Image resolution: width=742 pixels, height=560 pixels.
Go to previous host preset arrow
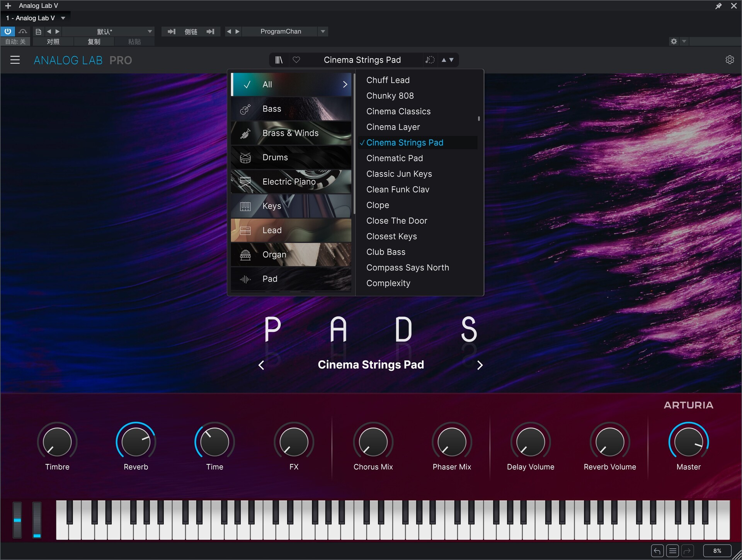(49, 31)
